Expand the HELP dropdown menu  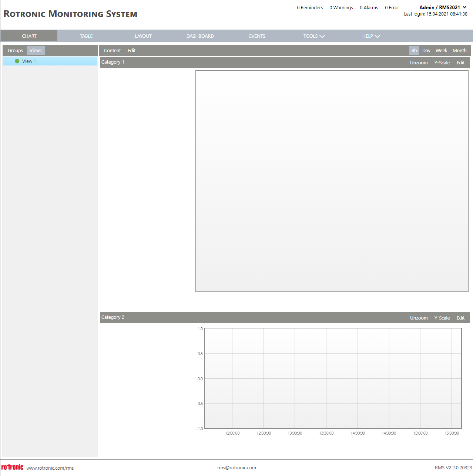coord(371,36)
